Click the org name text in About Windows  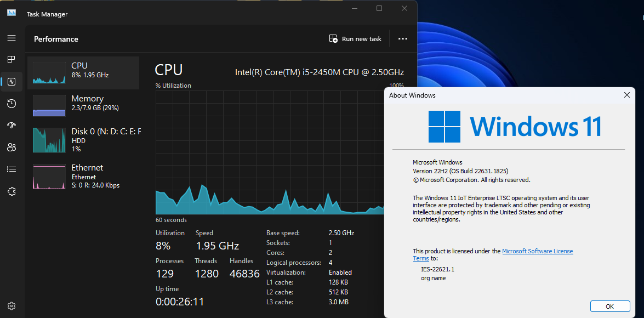coord(434,278)
